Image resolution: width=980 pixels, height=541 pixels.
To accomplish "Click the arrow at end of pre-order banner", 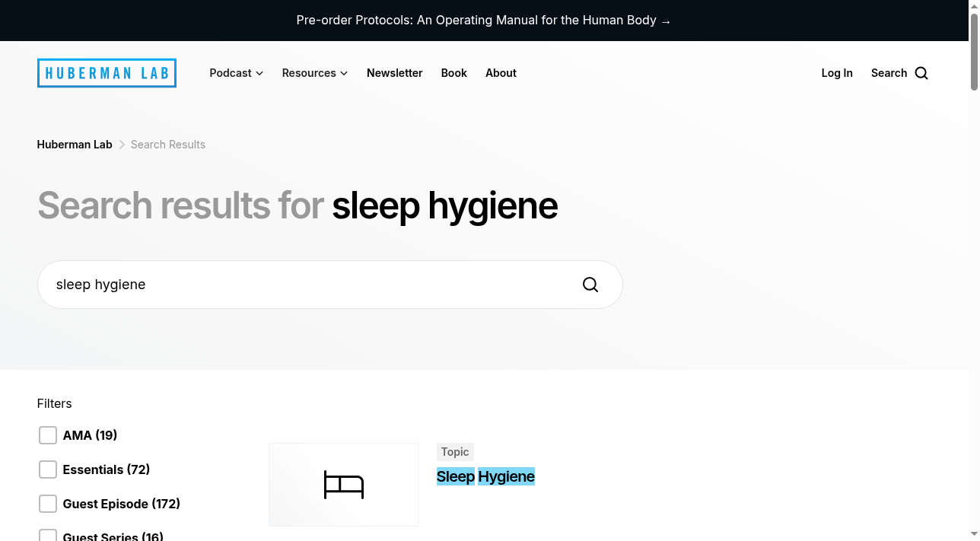I will pos(666,21).
